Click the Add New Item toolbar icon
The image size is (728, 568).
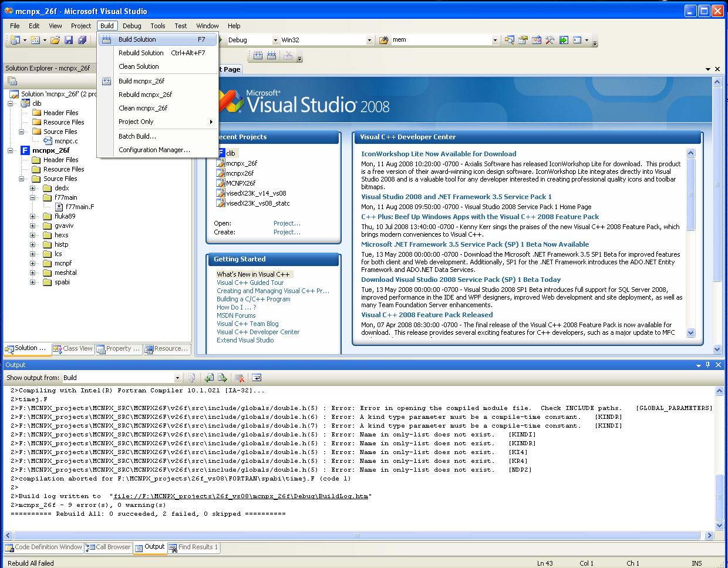click(x=35, y=40)
